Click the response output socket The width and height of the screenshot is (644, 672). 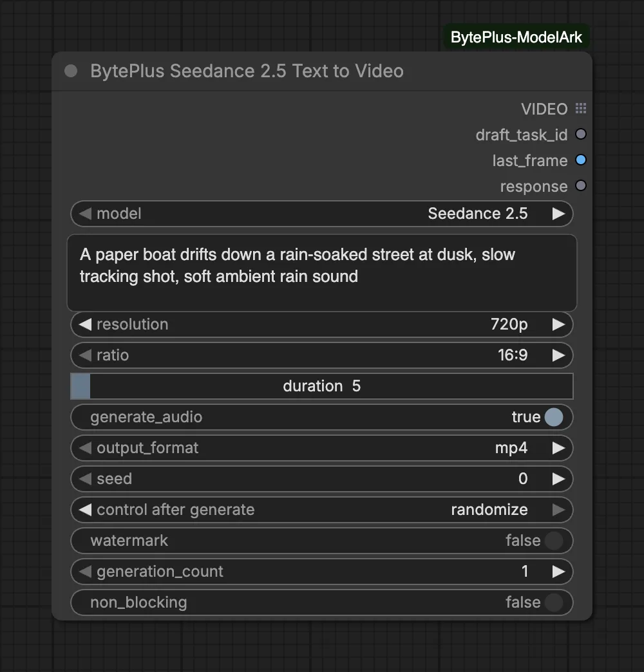pyautogui.click(x=580, y=185)
